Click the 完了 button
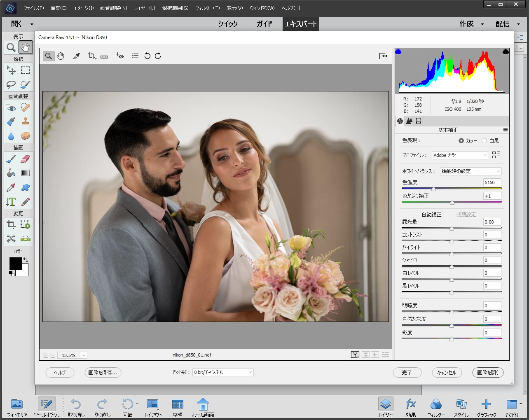Image resolution: width=529 pixels, height=420 pixels. click(x=407, y=372)
